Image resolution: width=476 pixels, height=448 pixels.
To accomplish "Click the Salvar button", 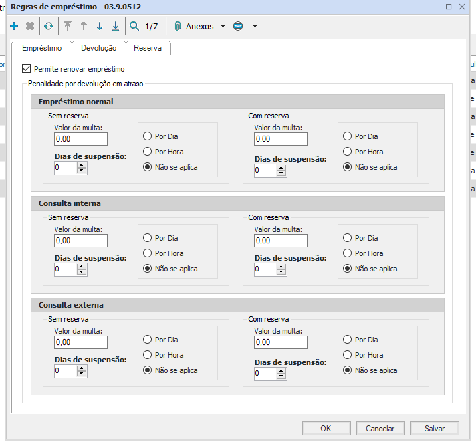I will click(x=435, y=429).
